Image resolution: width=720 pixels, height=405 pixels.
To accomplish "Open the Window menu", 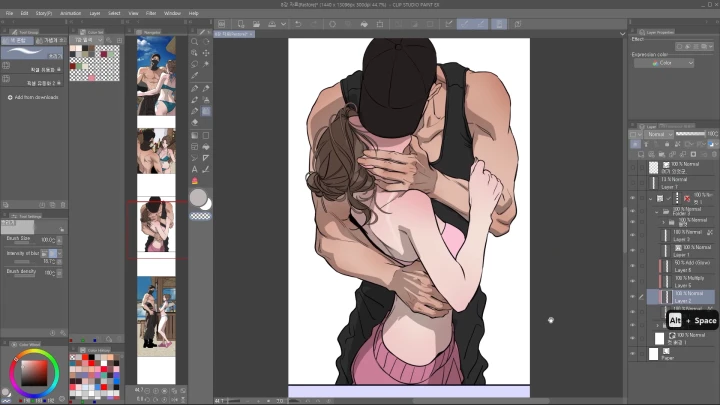I will (x=172, y=13).
